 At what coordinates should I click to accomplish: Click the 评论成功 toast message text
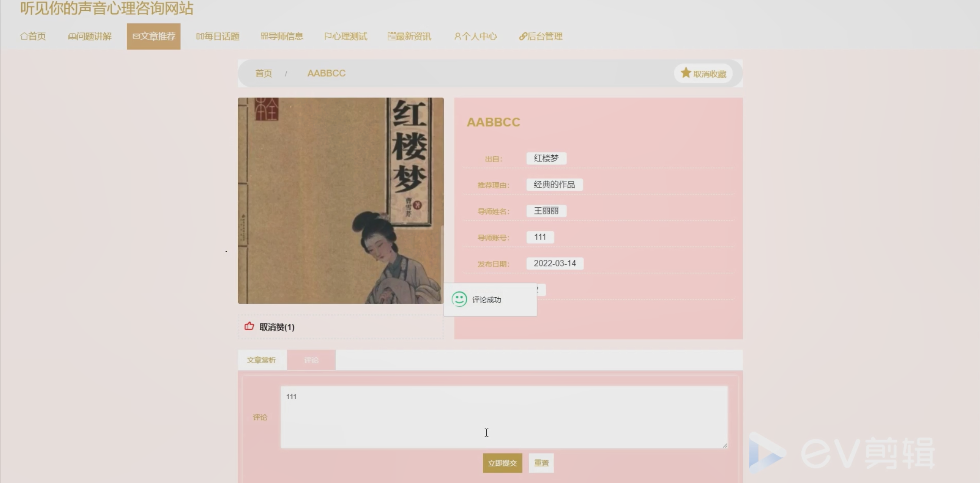coord(486,300)
